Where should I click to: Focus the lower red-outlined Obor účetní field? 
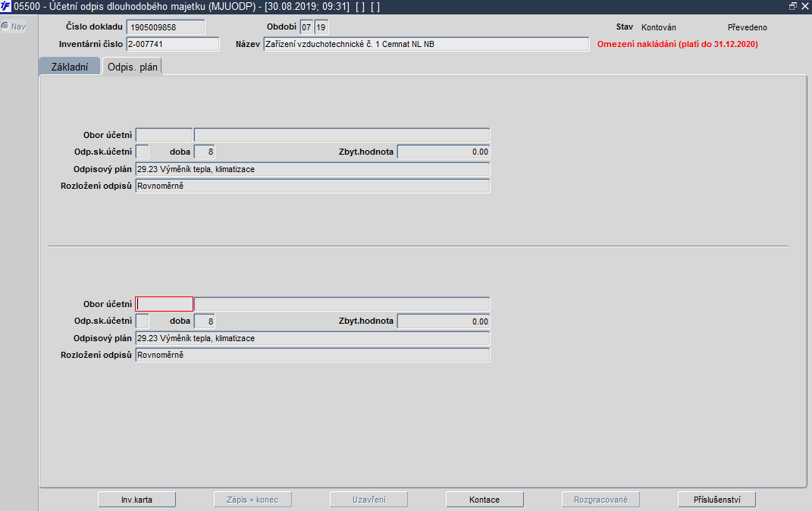click(165, 304)
